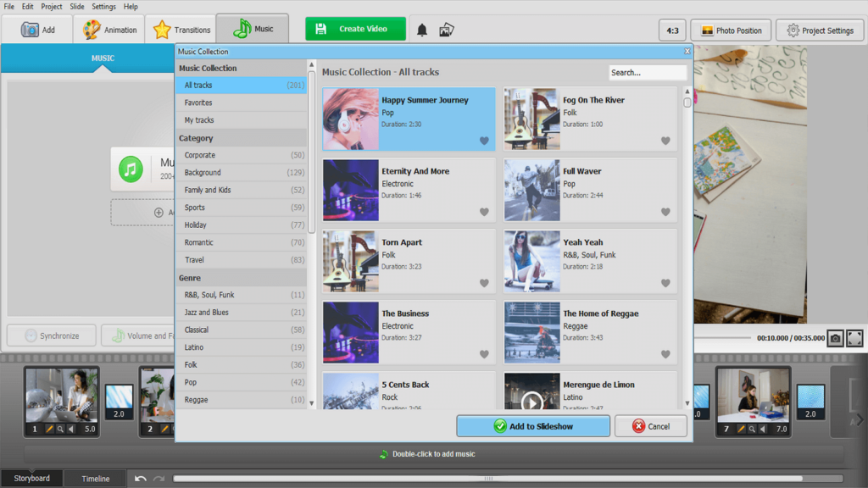Image resolution: width=868 pixels, height=488 pixels.
Task: Switch to the Timeline tab
Action: (x=95, y=479)
